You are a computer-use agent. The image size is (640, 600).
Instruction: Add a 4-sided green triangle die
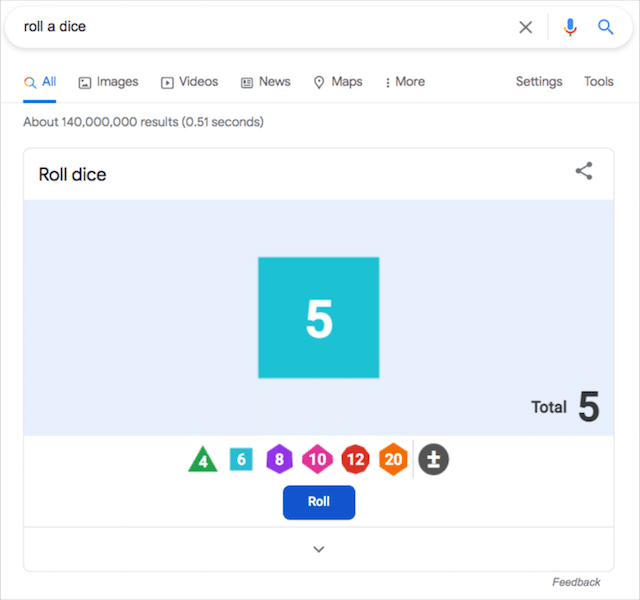pyautogui.click(x=203, y=460)
